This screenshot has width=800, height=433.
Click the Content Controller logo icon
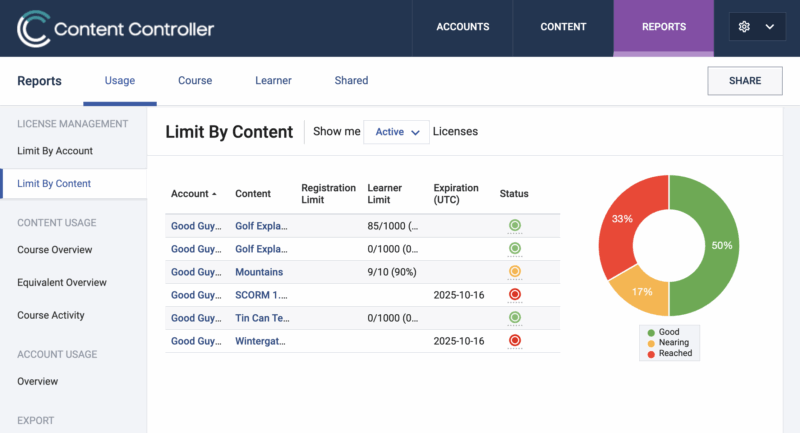pyautogui.click(x=33, y=28)
